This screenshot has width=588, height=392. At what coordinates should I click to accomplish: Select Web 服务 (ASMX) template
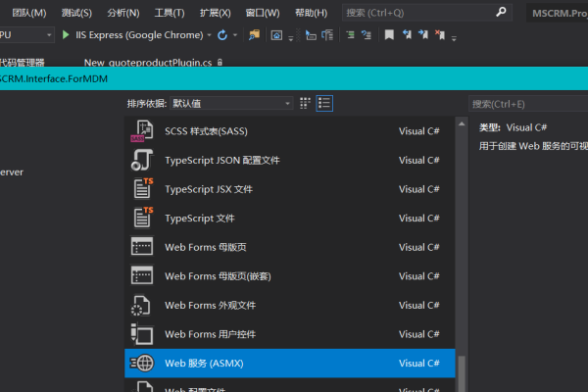pyautogui.click(x=289, y=364)
